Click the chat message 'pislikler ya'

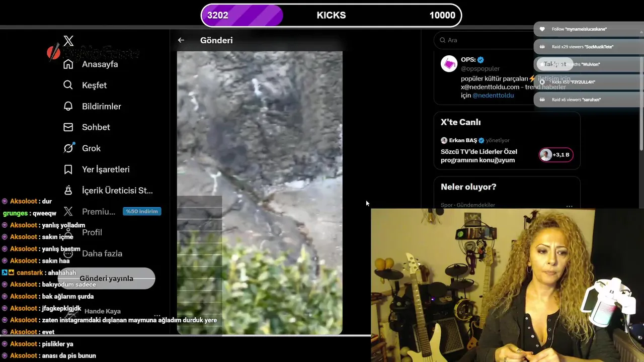57,344
